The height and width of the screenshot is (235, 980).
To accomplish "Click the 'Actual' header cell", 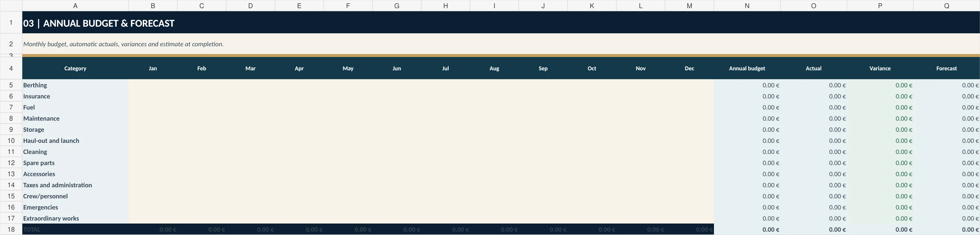I will pos(814,68).
